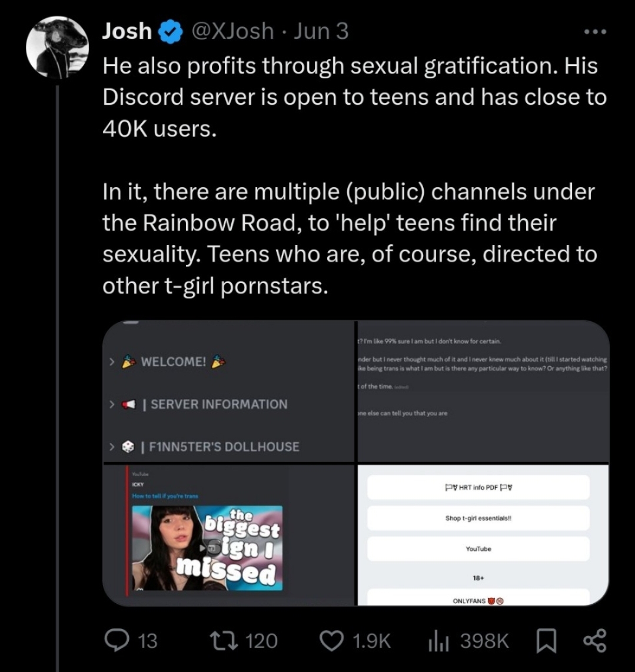Click the blue verified badge

[x=170, y=31]
